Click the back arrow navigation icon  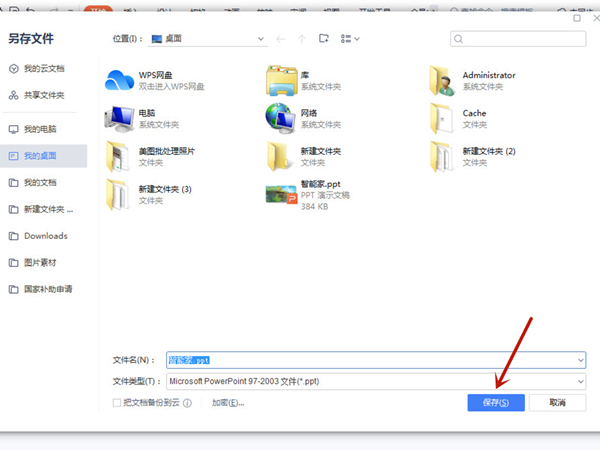tap(280, 39)
